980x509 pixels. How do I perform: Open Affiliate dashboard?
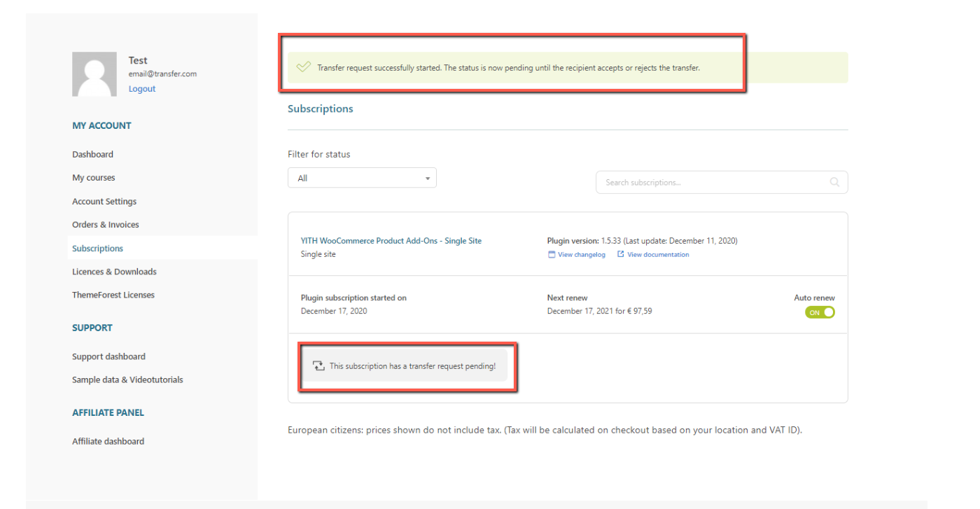click(x=108, y=441)
